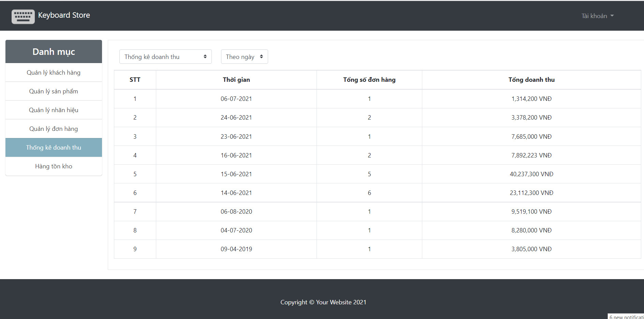Click the keyboard logo icon
The width and height of the screenshot is (644, 319).
[x=23, y=16]
